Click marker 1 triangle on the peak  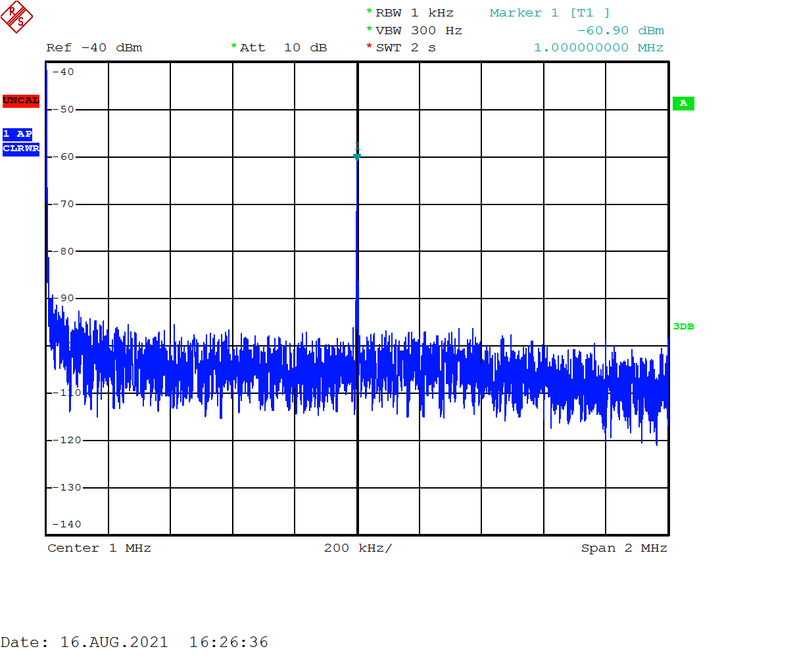(357, 156)
